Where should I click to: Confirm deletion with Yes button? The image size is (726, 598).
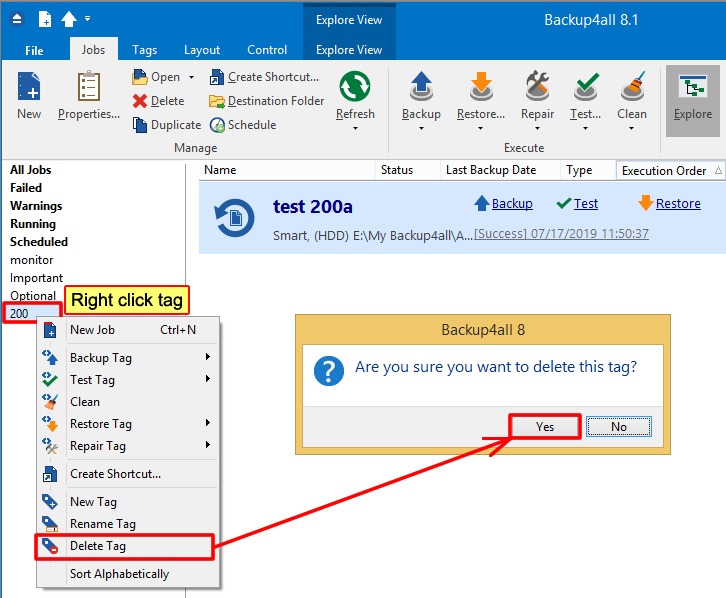click(x=545, y=427)
